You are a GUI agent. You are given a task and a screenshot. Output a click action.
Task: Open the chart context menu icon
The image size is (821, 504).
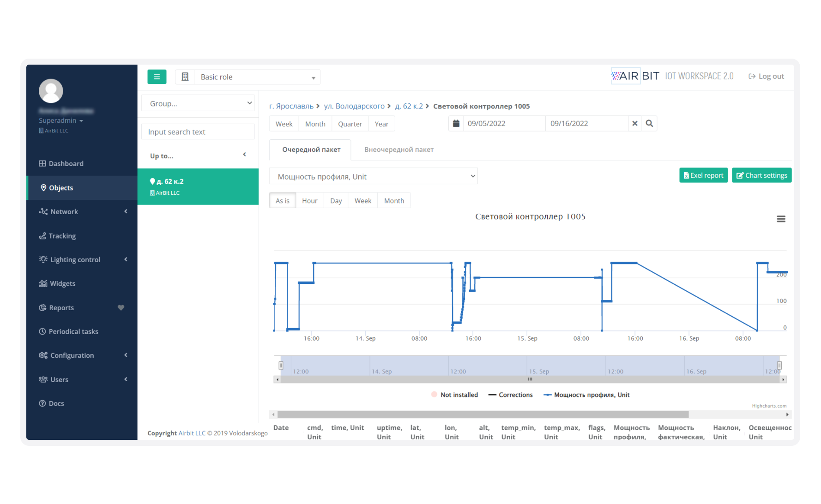click(781, 219)
